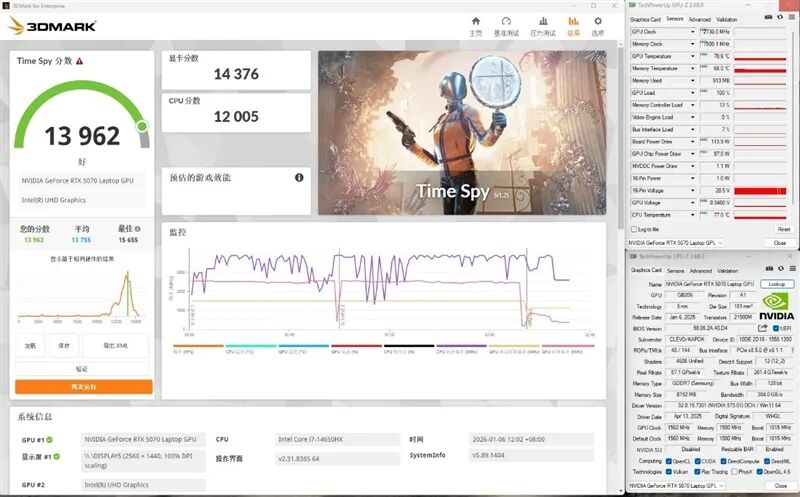Open the 主页 home icon in 3DMark
Image resolution: width=800 pixels, height=497 pixels.
pyautogui.click(x=476, y=24)
